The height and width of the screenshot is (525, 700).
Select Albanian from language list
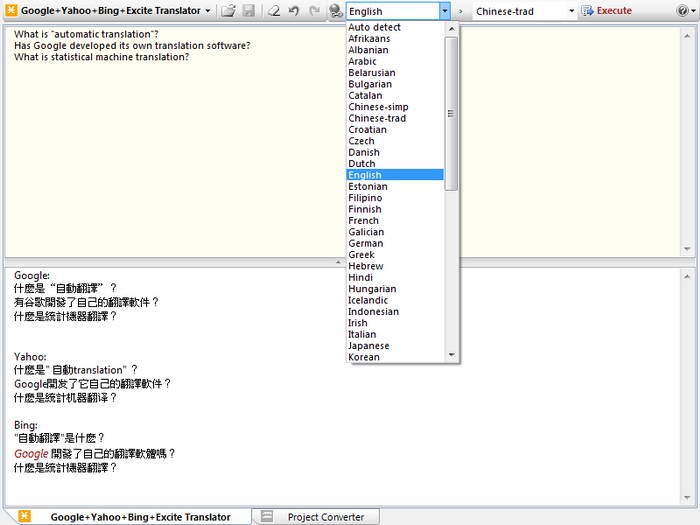pyautogui.click(x=395, y=50)
